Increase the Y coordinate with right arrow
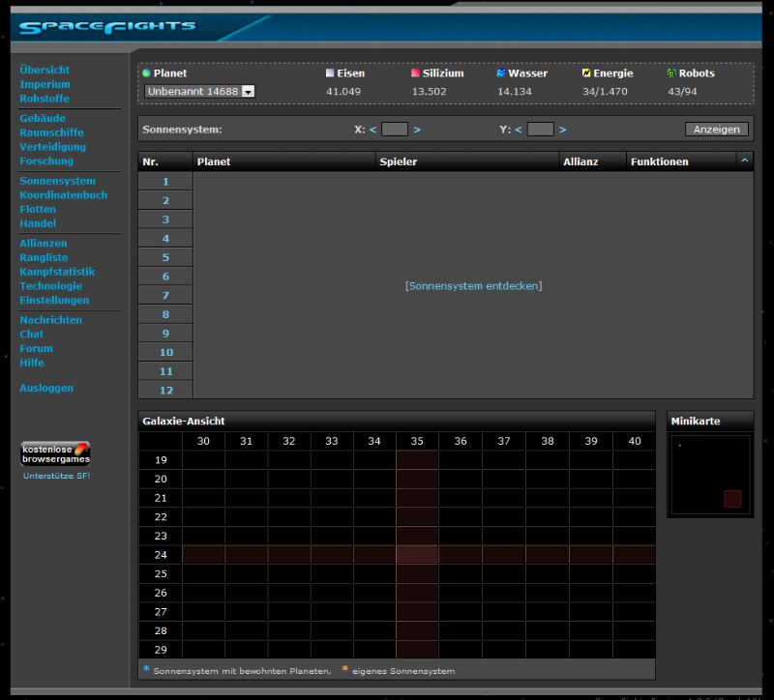This screenshot has width=774, height=700. click(562, 130)
